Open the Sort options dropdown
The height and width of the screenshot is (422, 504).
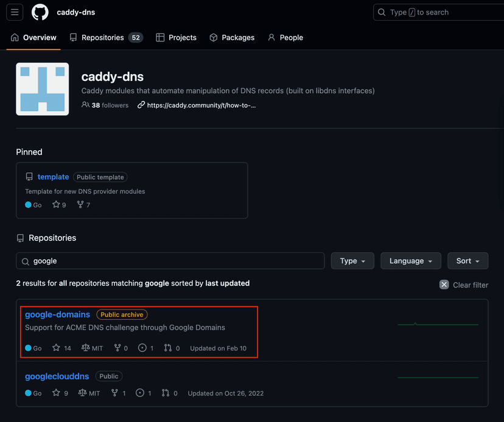[467, 261]
